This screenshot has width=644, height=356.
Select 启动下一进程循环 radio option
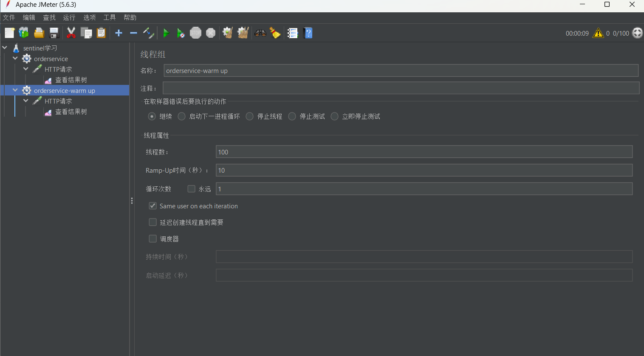click(x=181, y=116)
